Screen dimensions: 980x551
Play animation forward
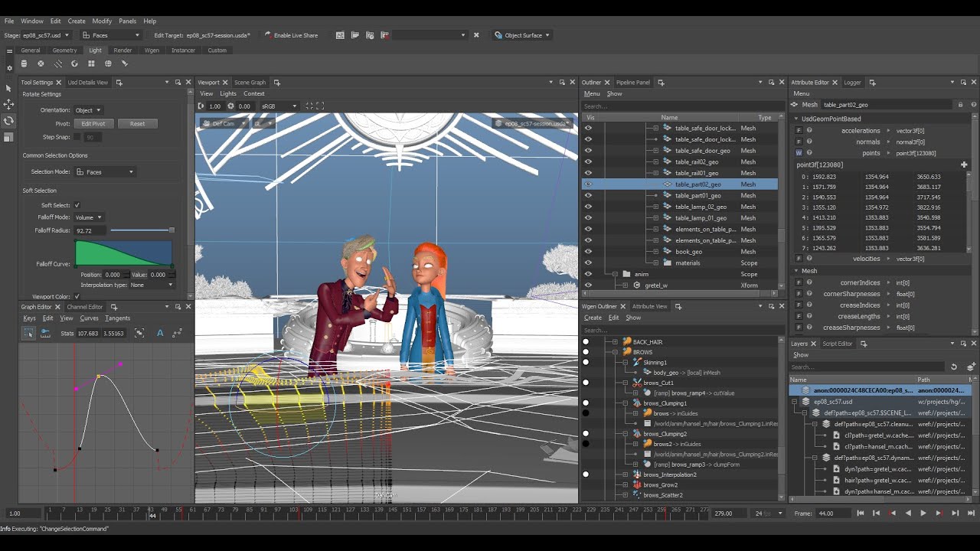point(923,514)
